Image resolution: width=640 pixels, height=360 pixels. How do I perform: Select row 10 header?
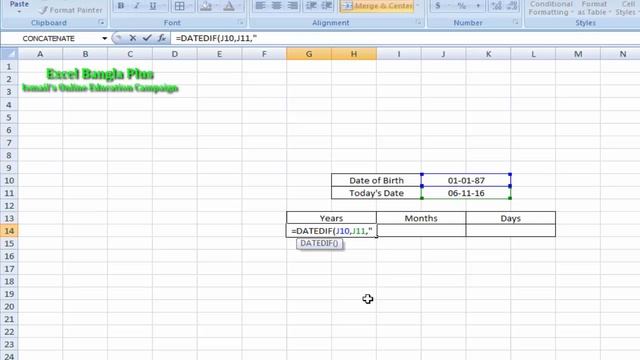pos(9,180)
